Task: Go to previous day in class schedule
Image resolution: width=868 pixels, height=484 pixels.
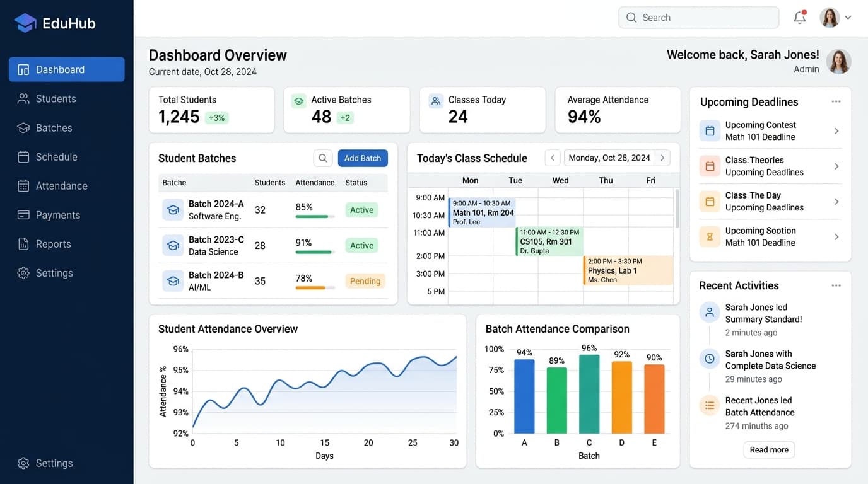Action: point(553,158)
